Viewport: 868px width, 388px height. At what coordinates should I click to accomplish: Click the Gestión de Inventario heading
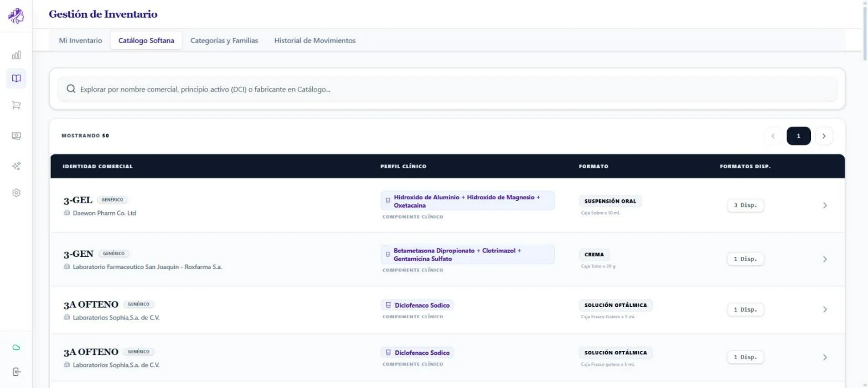[x=103, y=14]
